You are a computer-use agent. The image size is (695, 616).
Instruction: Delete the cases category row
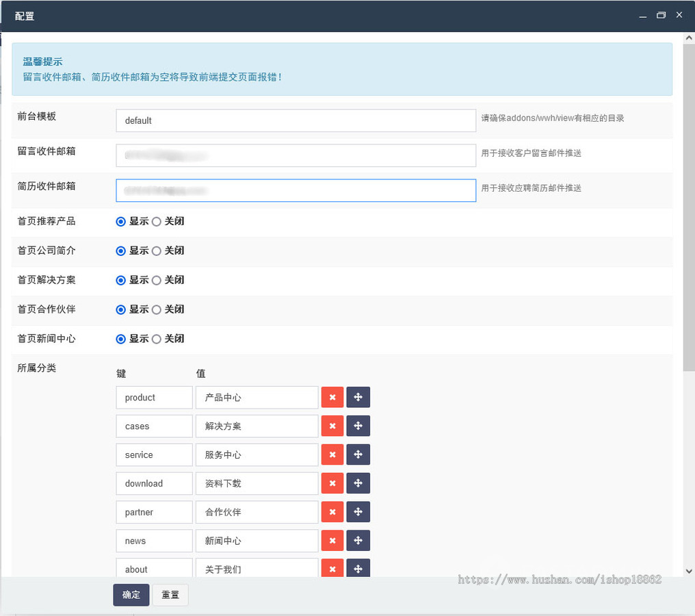point(332,426)
